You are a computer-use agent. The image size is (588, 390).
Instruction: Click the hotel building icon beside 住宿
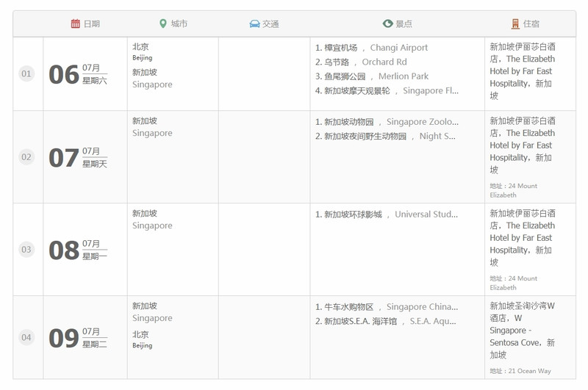coord(516,24)
